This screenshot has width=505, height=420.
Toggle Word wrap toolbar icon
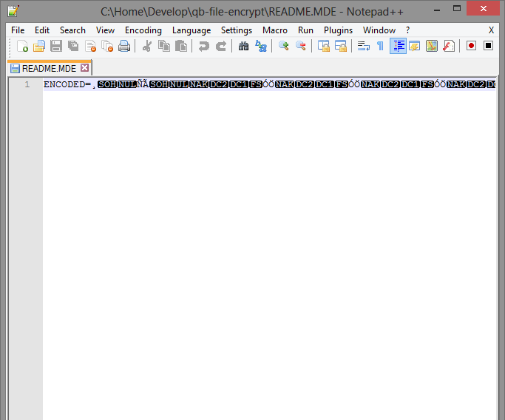[363, 46]
